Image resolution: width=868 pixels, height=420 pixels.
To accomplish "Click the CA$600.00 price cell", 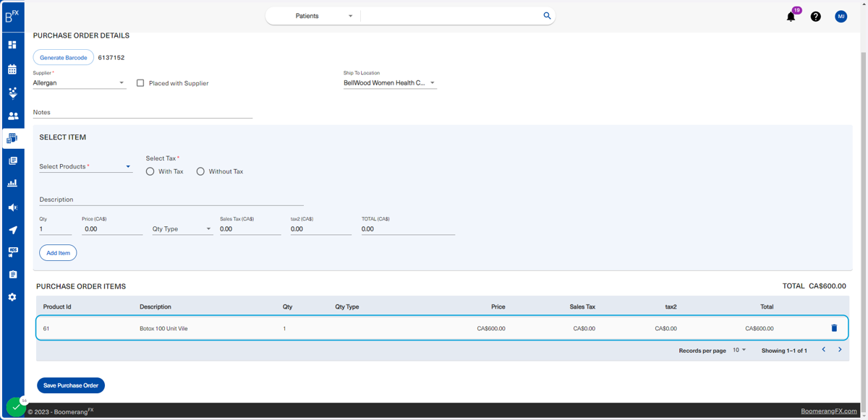I will [491, 328].
